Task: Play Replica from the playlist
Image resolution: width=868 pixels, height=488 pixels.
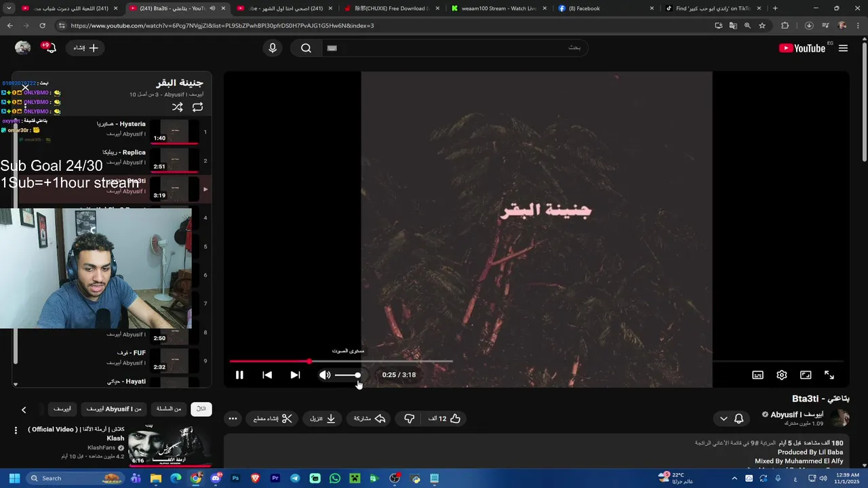Action: [x=114, y=160]
